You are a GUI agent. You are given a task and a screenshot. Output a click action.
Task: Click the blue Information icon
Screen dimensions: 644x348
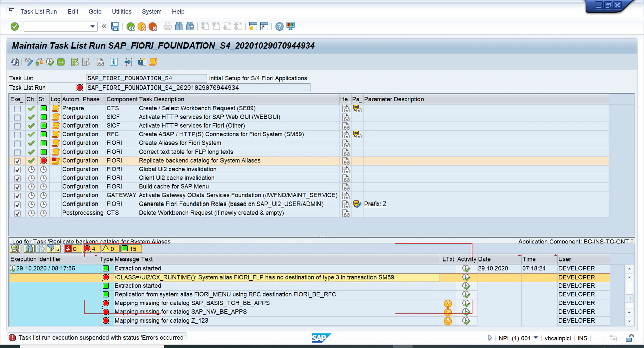coord(114,62)
